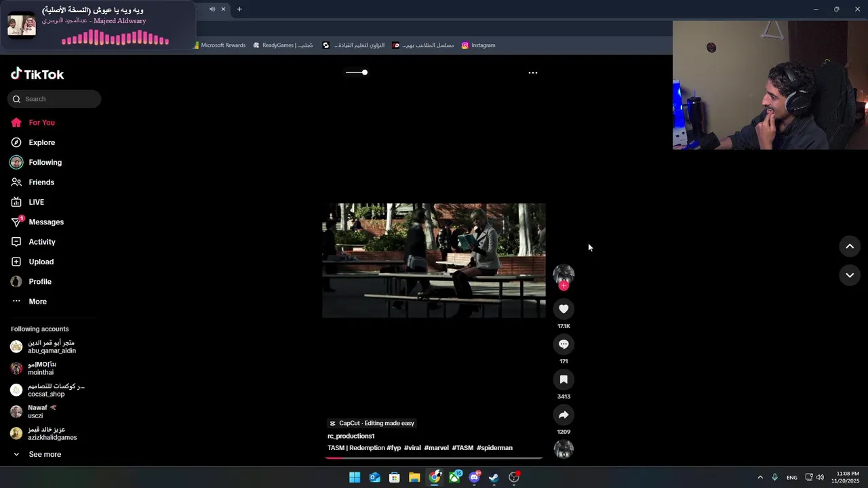Focus the TikTok Search field
Viewport: 868px width, 488px height.
click(x=54, y=99)
